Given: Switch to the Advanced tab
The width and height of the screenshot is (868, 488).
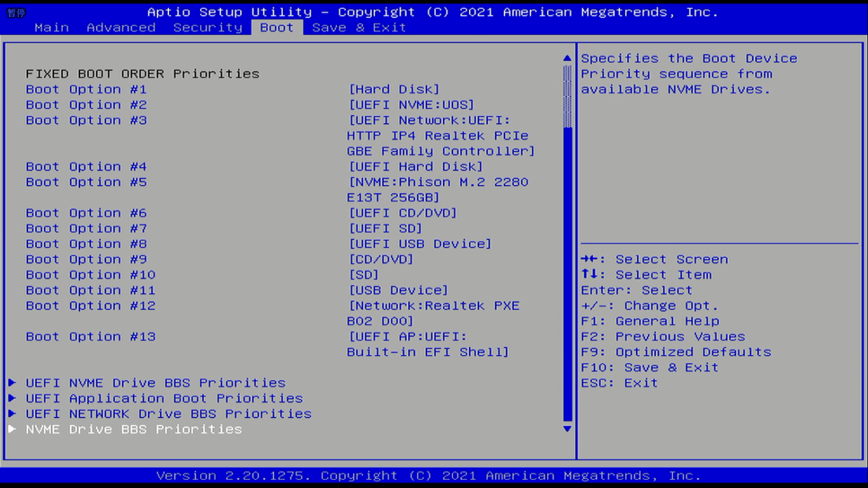Looking at the screenshot, I should pos(121,27).
